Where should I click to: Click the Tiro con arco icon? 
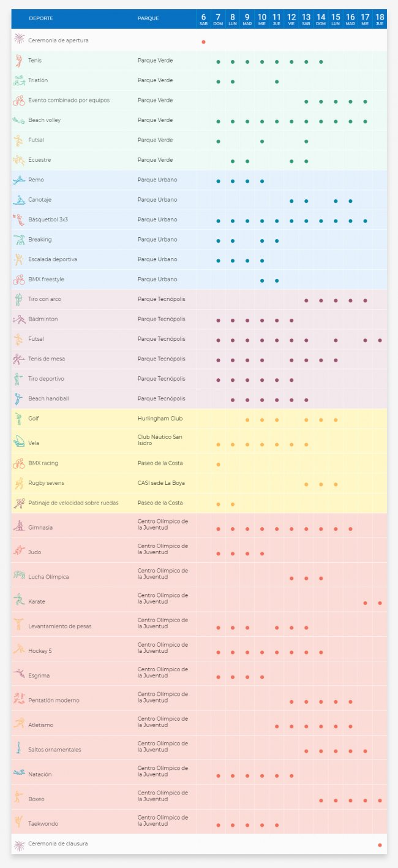pyautogui.click(x=19, y=299)
